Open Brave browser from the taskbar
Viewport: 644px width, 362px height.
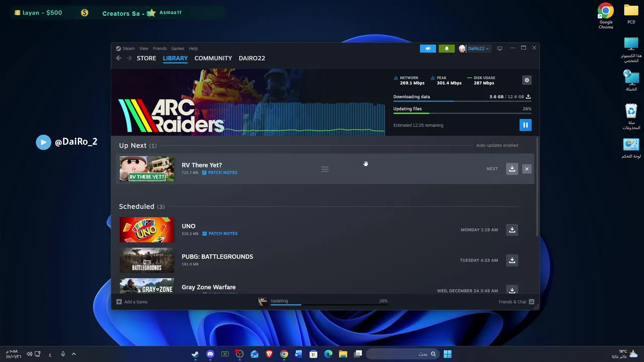click(269, 354)
